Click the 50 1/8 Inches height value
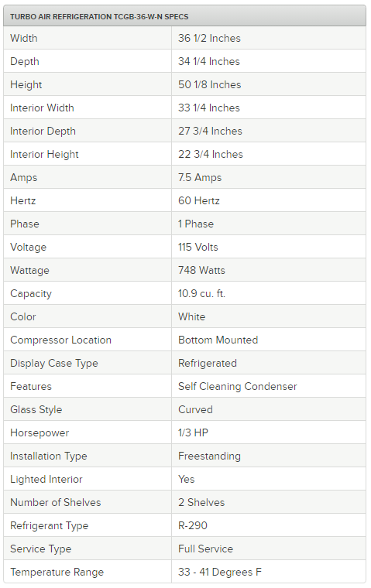This screenshot has width=371, height=588. [x=210, y=85]
